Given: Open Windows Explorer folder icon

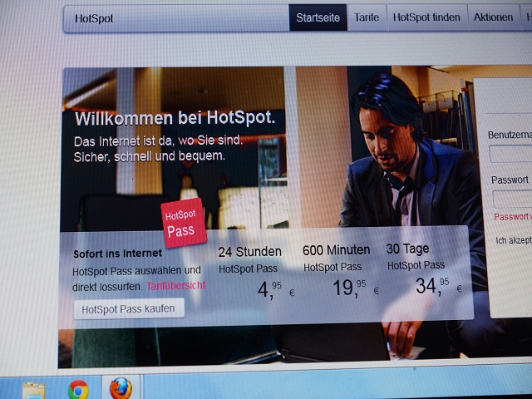Looking at the screenshot, I should pos(34,390).
